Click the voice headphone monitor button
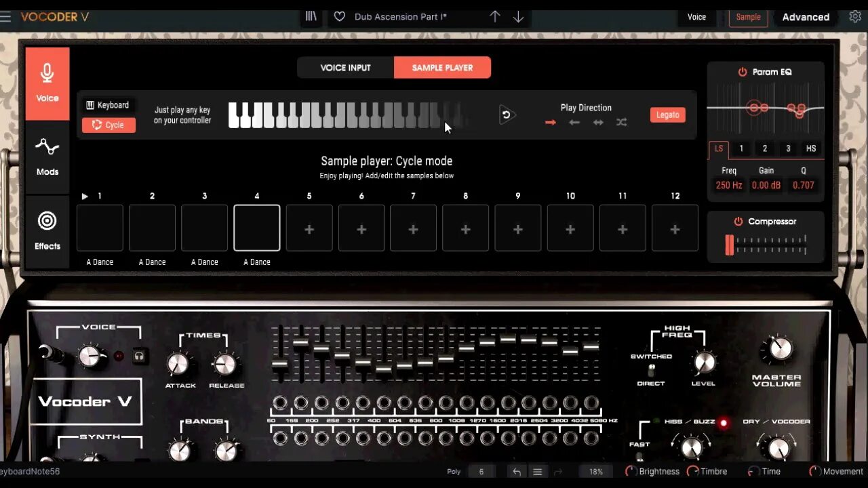 [x=140, y=355]
